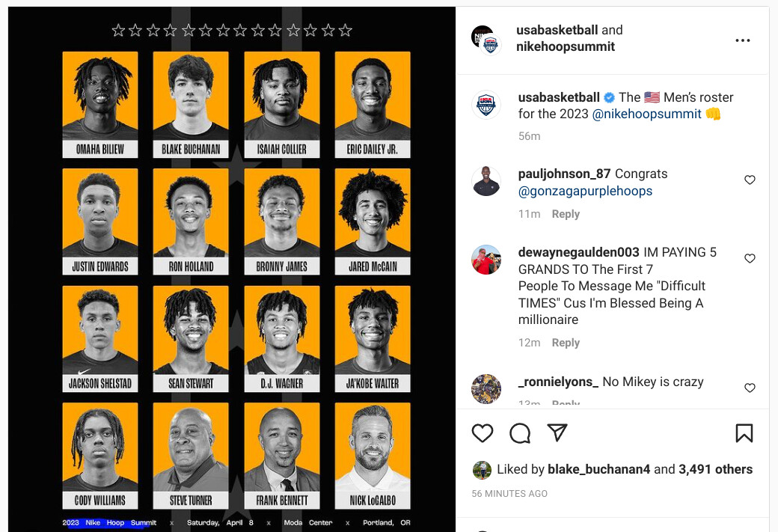Image resolution: width=778 pixels, height=532 pixels.
Task: Like pauljohnson_87's comment
Action: [x=750, y=180]
